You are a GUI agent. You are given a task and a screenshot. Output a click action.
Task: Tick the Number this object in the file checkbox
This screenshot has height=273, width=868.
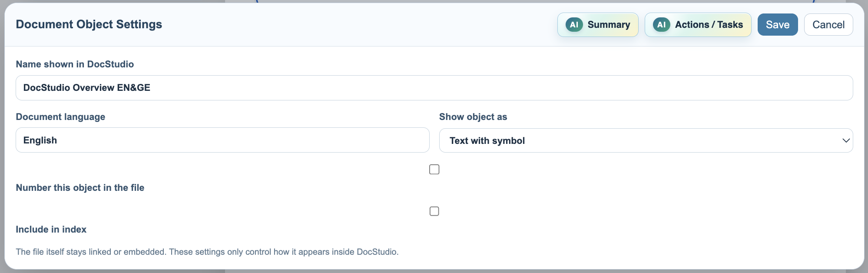point(434,170)
